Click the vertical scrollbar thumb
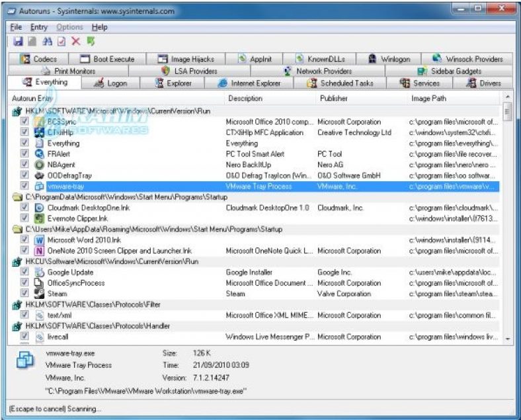 pos(507,112)
